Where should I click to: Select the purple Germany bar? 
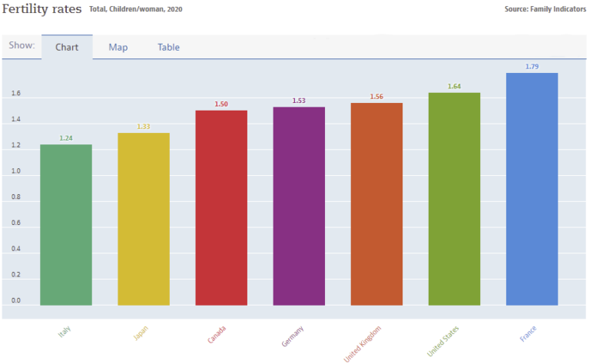click(299, 206)
